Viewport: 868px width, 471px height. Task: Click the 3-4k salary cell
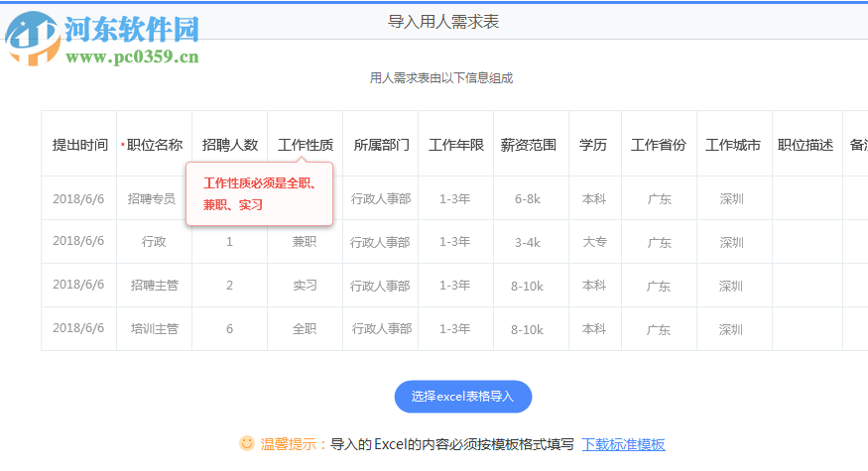pos(528,242)
